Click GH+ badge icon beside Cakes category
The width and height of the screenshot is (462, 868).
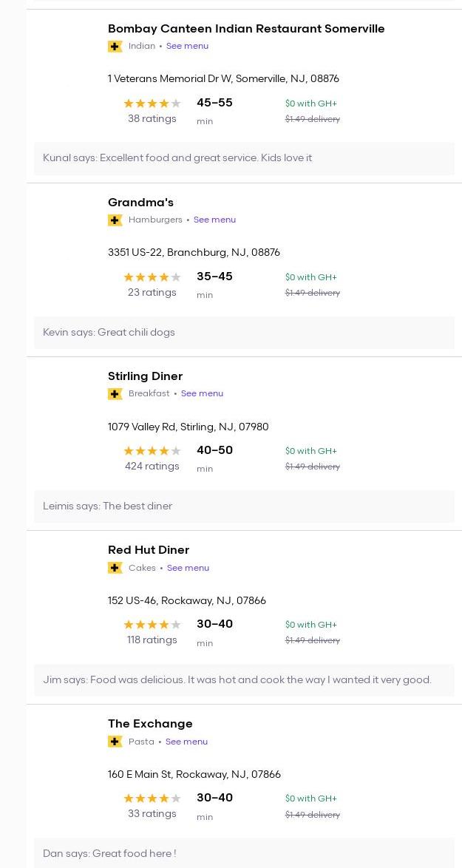click(x=115, y=568)
